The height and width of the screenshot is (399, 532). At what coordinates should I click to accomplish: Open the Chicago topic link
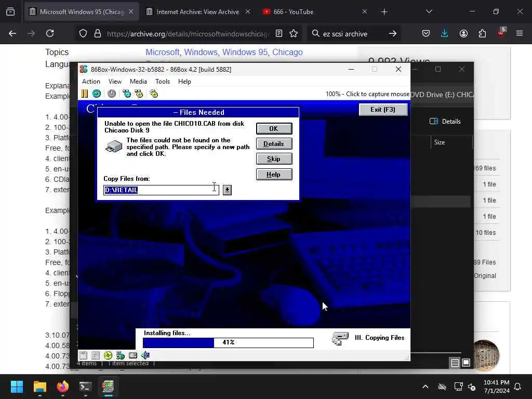287,52
